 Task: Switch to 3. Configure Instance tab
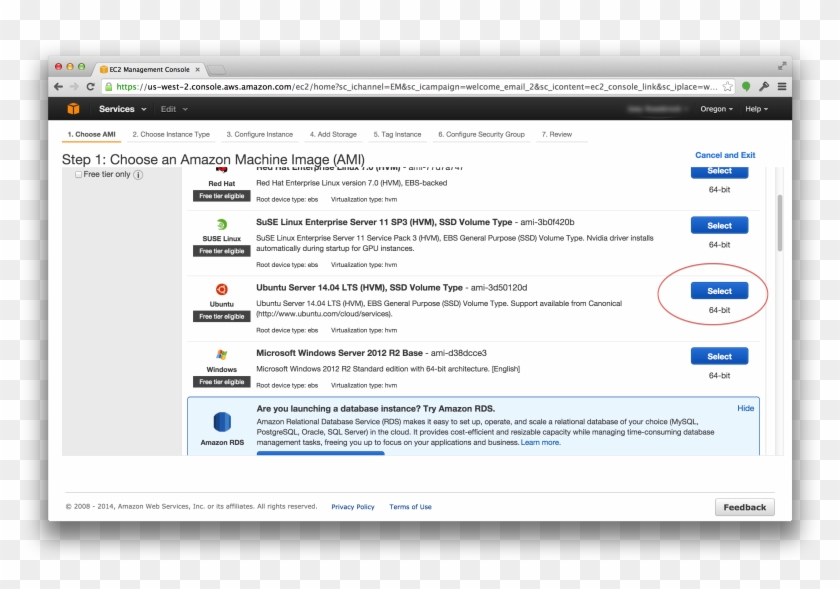[259, 135]
